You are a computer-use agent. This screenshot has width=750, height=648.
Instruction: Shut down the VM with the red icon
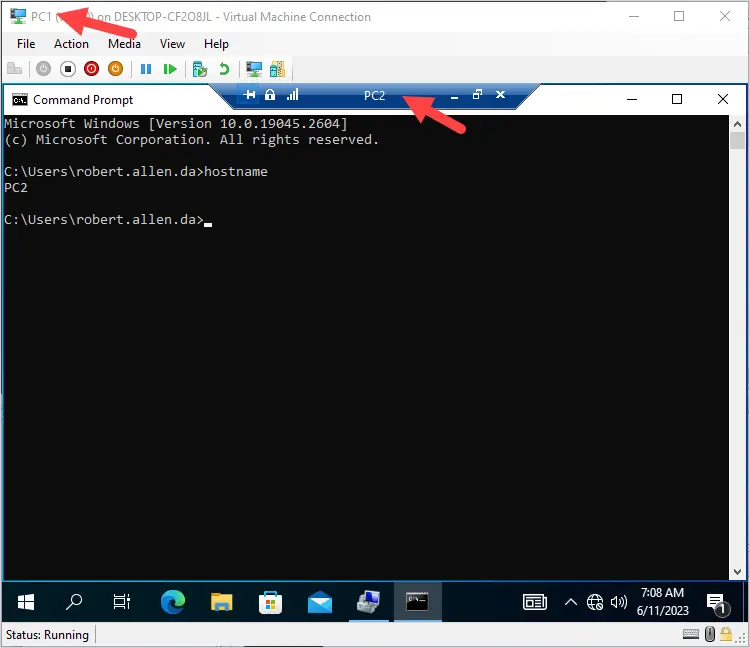click(x=91, y=69)
